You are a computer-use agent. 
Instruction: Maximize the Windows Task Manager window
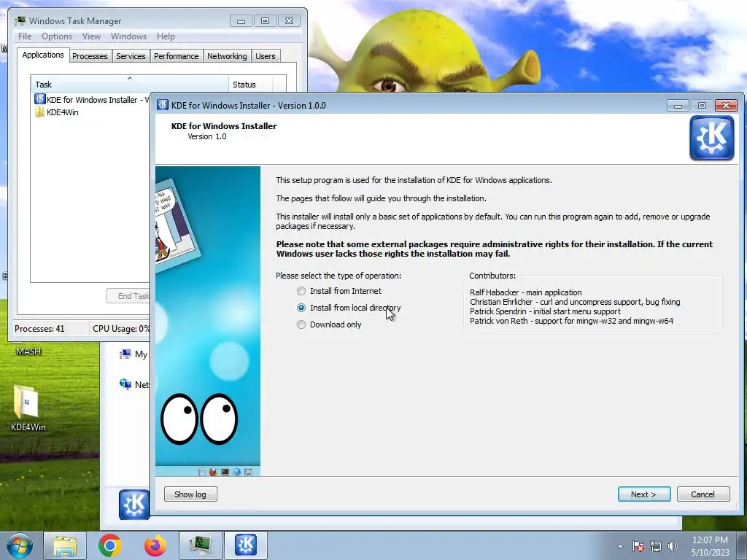point(265,21)
